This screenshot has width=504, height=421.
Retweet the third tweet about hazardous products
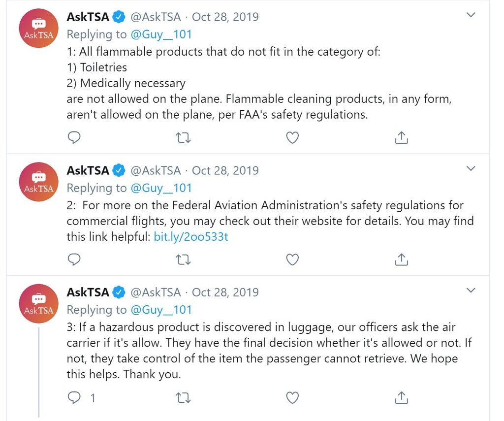(184, 398)
